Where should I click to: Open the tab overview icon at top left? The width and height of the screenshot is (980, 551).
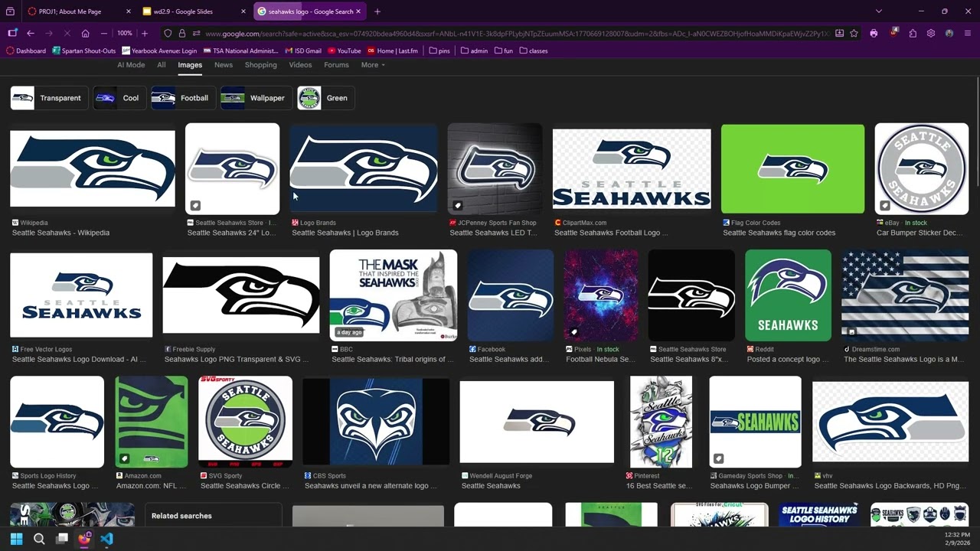point(10,11)
